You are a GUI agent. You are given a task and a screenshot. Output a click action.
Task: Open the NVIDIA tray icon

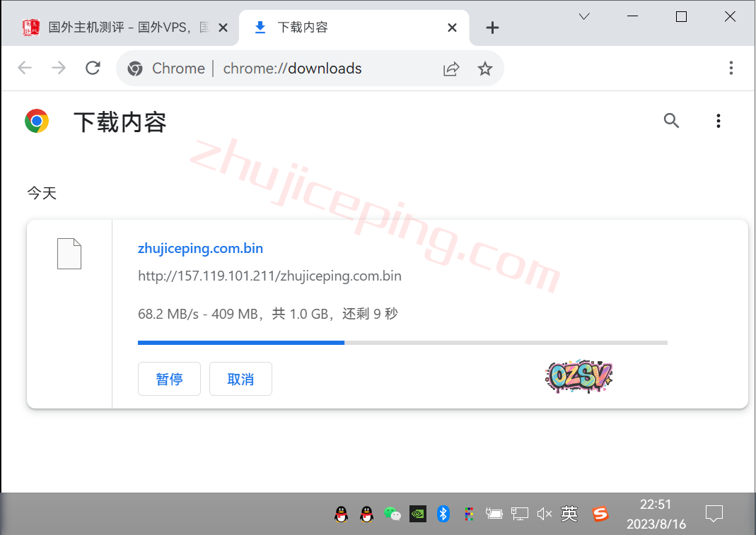418,514
